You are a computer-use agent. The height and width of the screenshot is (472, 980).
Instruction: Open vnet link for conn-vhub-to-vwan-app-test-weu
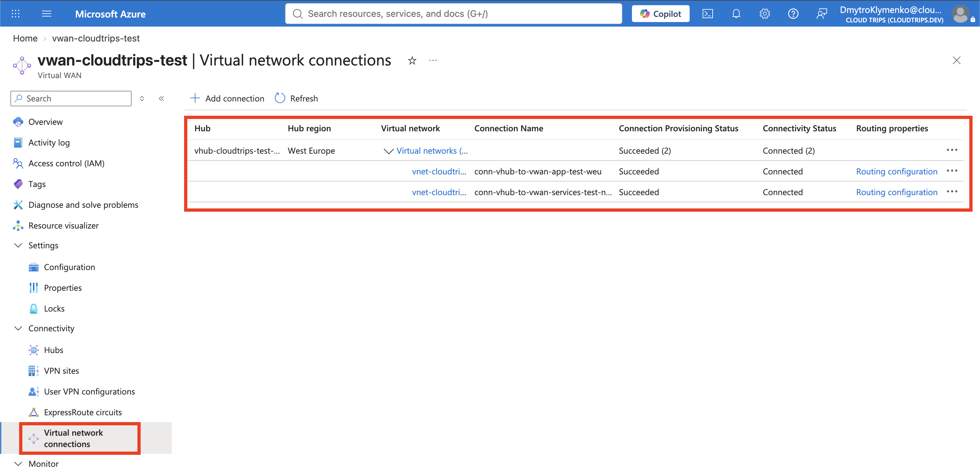click(439, 172)
